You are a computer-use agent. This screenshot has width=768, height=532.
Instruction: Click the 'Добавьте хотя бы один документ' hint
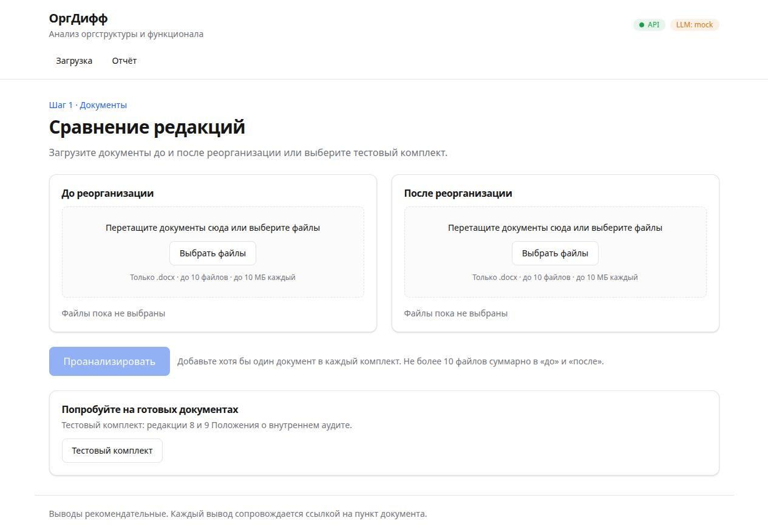(390, 361)
